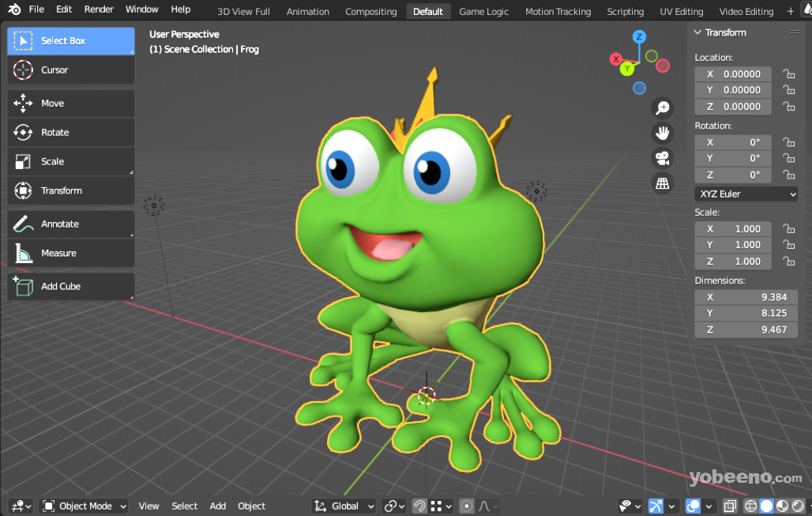
Task: Toggle proportional editing button
Action: click(x=467, y=507)
